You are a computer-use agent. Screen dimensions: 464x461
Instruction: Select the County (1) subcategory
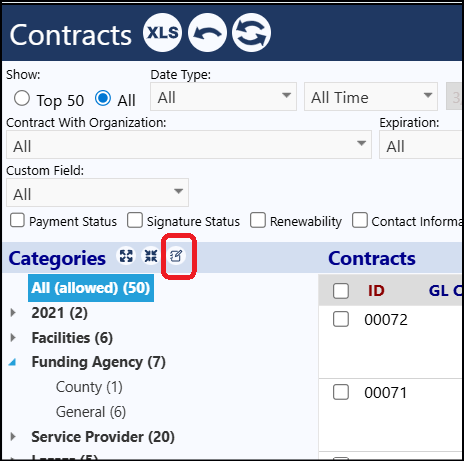(x=89, y=387)
